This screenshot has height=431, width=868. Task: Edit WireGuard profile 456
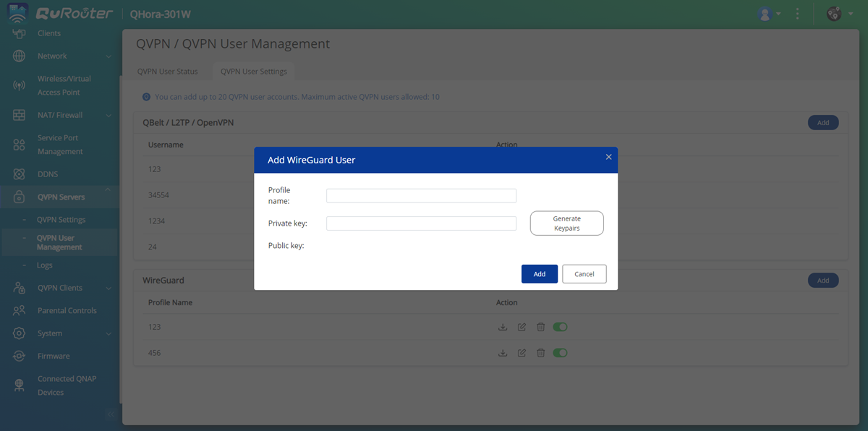pos(522,354)
